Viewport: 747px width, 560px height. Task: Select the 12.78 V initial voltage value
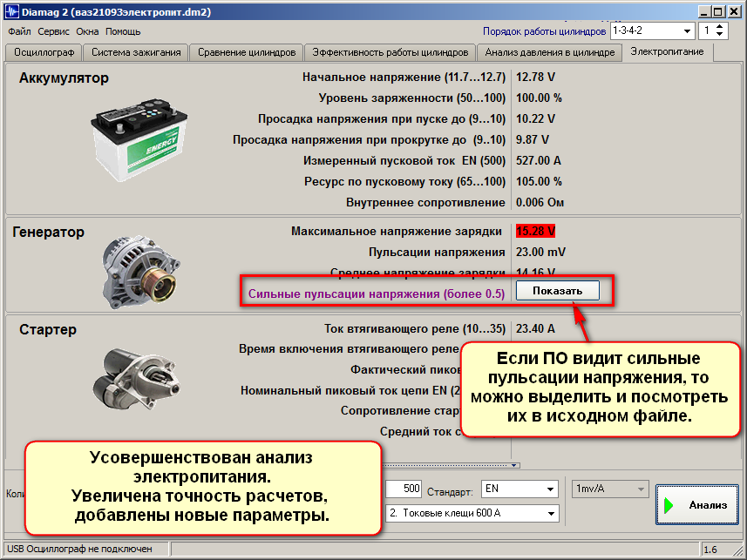pos(535,78)
